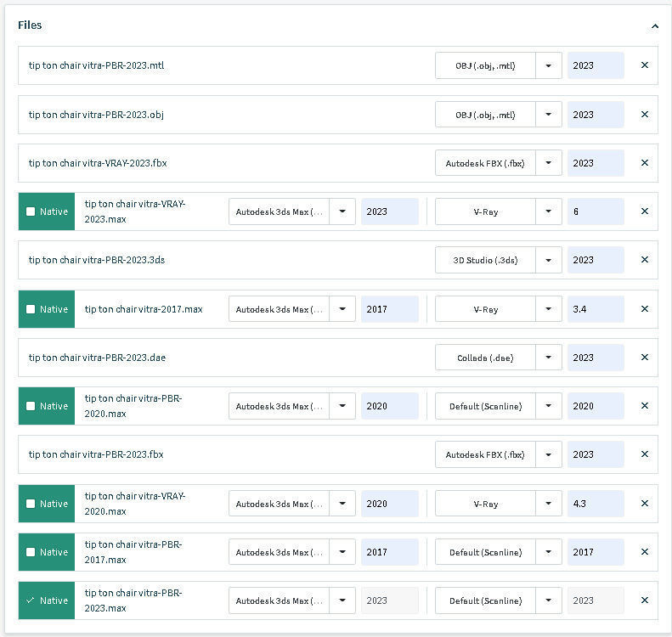Screen dimensions: 672x637
Task: Delete the VRAY-2020.max file entry
Action: point(644,504)
